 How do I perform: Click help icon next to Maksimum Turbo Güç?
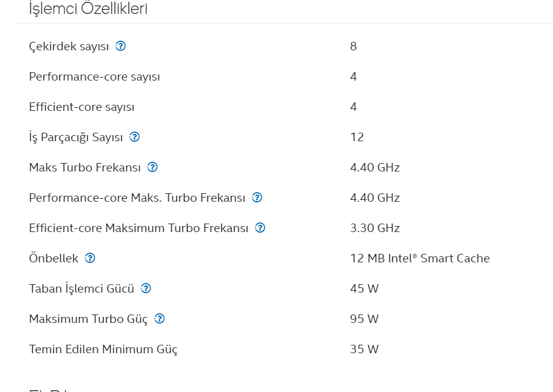159,319
